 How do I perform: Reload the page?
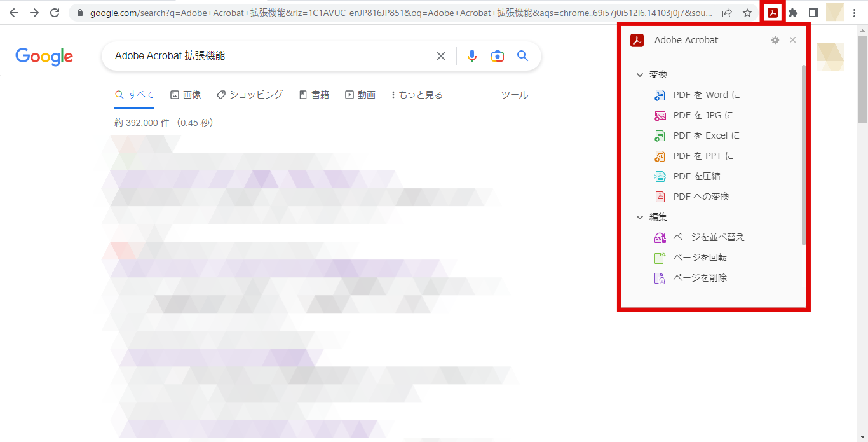click(55, 13)
